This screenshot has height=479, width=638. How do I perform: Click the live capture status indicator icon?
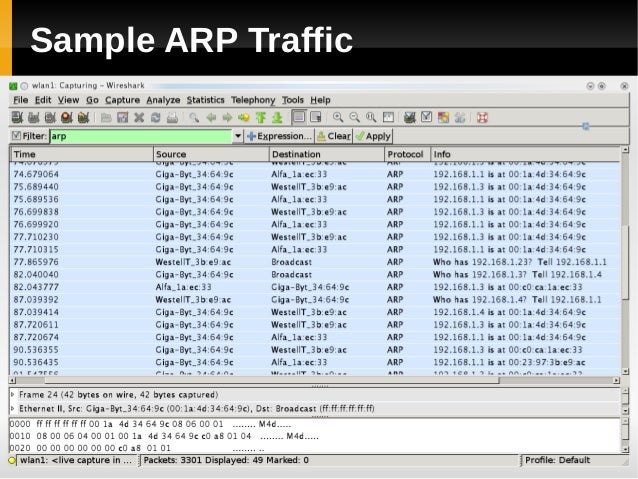pyautogui.click(x=12, y=460)
